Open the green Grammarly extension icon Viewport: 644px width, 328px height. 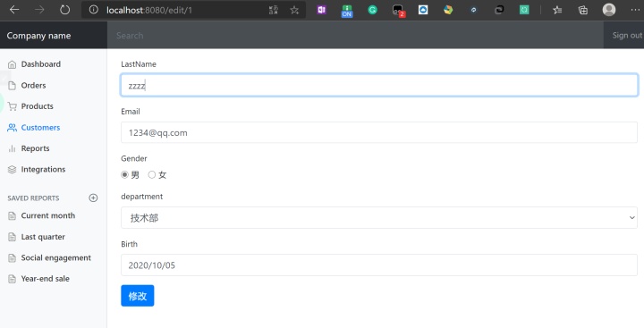click(372, 10)
